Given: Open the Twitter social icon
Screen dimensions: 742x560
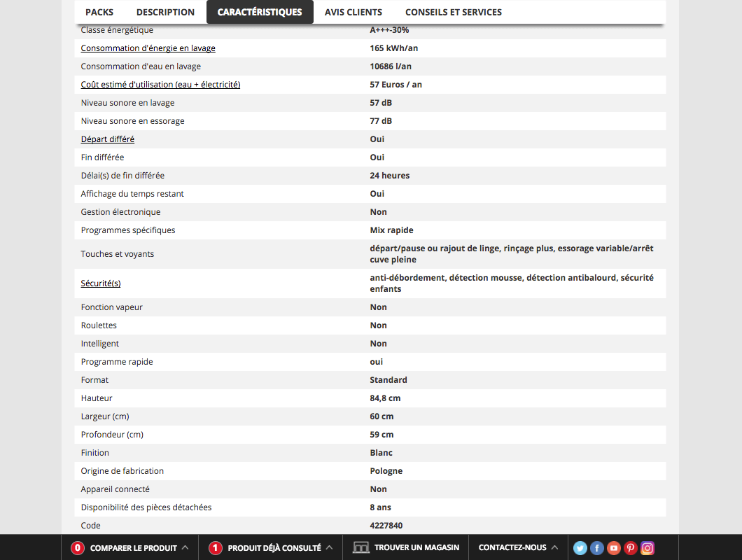Looking at the screenshot, I should pyautogui.click(x=580, y=548).
